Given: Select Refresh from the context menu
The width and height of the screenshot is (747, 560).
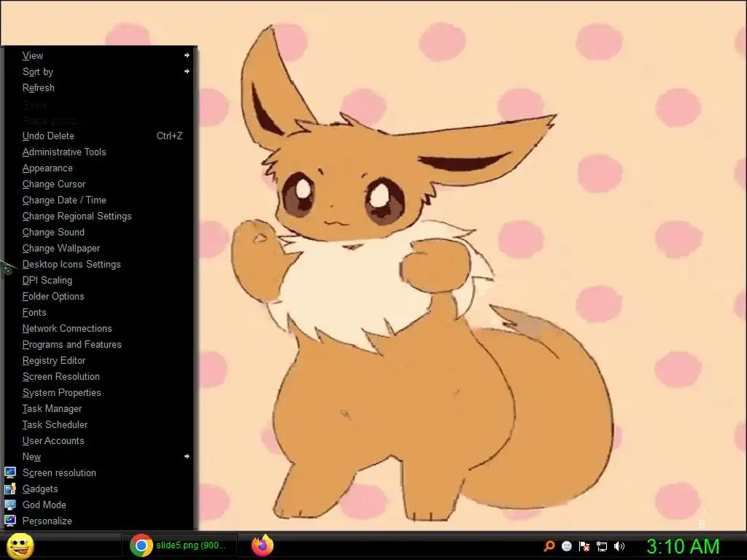Looking at the screenshot, I should pos(99,87).
